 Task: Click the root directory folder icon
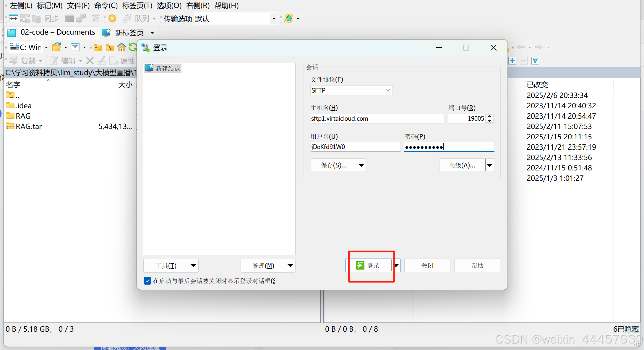tap(110, 47)
